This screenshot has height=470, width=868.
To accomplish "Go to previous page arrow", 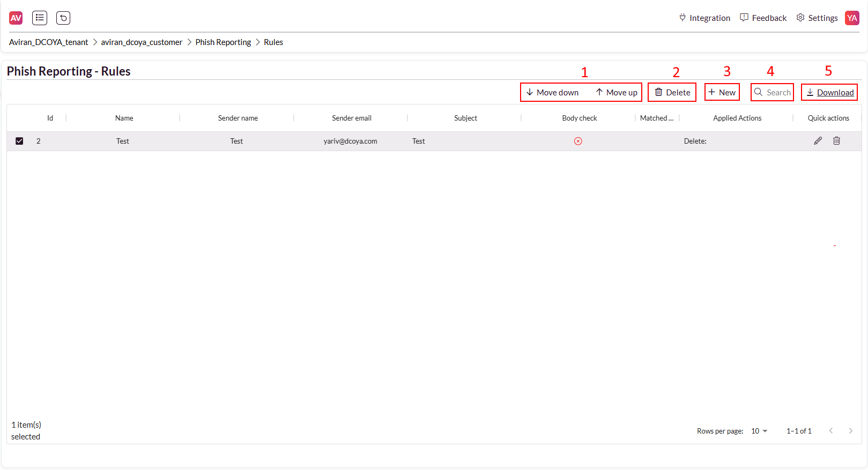I will [x=831, y=431].
